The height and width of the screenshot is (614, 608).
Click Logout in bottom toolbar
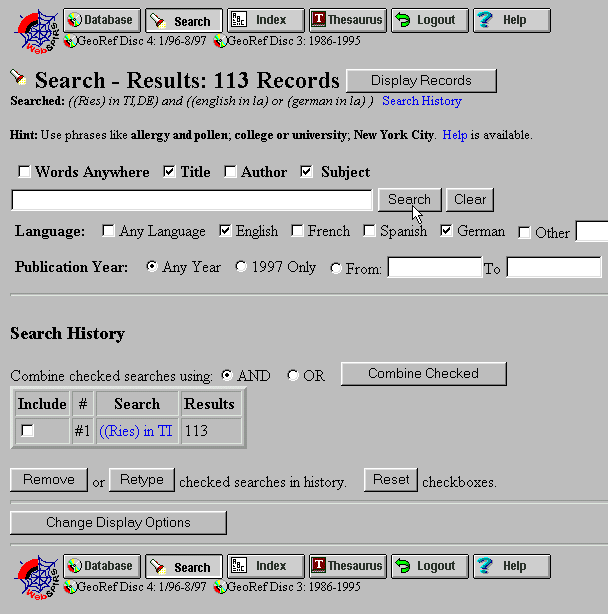tap(430, 566)
